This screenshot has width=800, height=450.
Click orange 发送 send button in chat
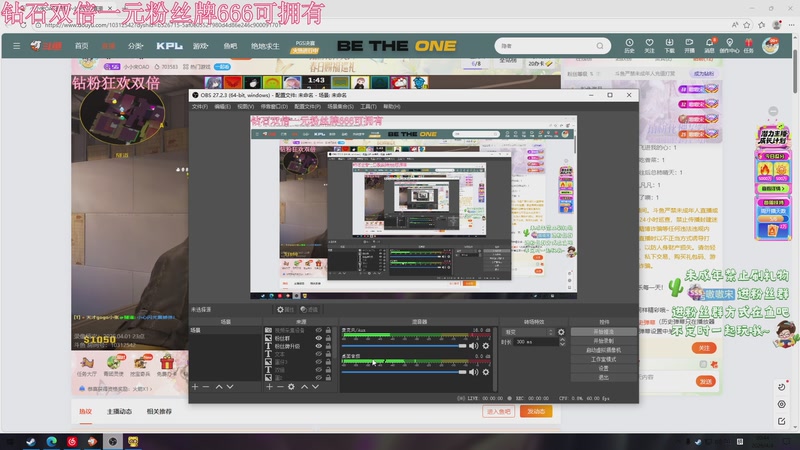tap(706, 382)
